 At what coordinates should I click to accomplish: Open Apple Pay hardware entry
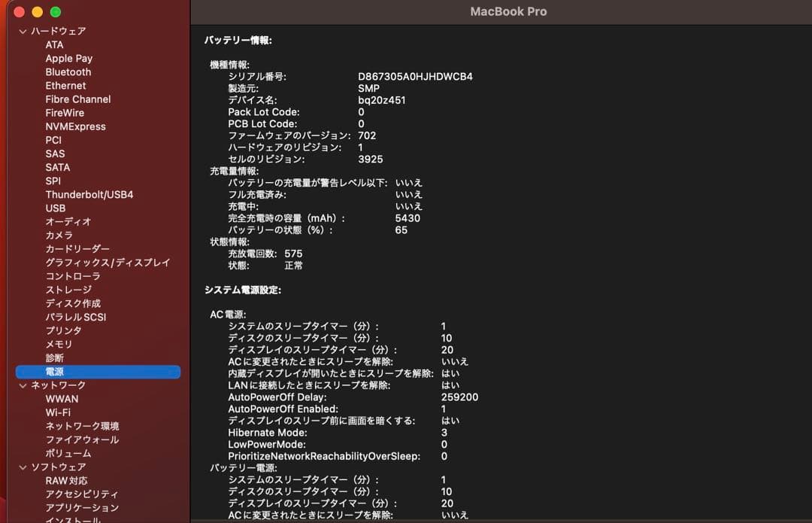69,59
